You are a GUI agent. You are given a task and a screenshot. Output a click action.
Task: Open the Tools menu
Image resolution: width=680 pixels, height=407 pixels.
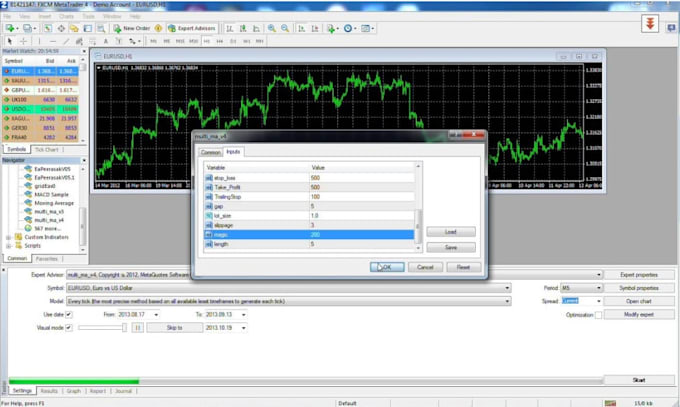point(88,16)
